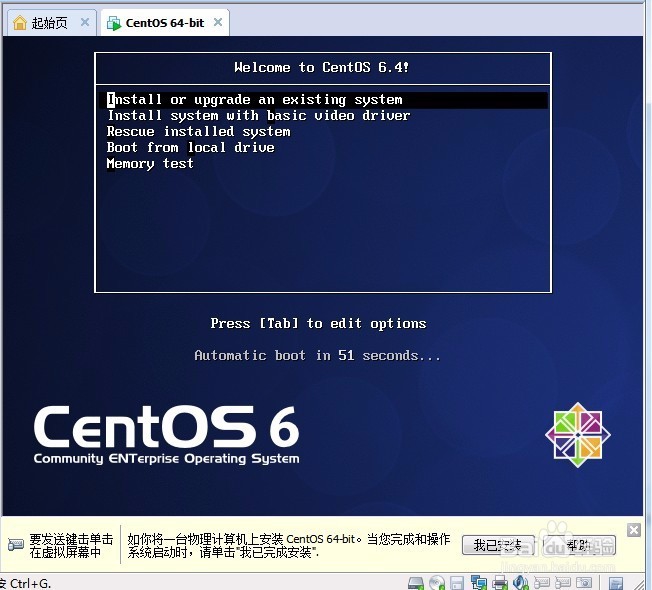Click the camera device status icon

pos(584,583)
